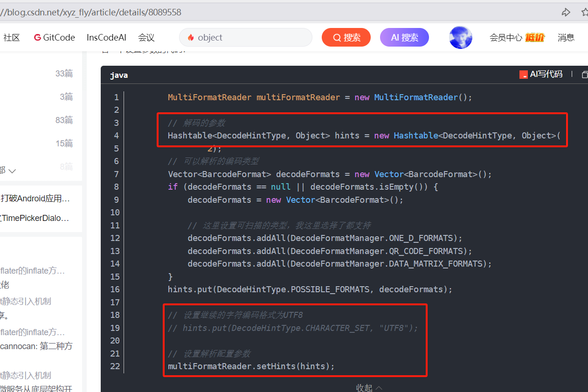Select the 33篇 category count
This screenshot has height=392, width=588.
(x=64, y=73)
